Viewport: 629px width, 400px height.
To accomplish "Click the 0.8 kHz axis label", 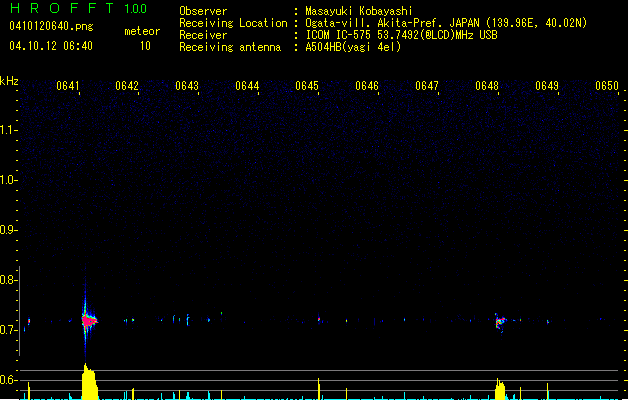I will point(7,280).
